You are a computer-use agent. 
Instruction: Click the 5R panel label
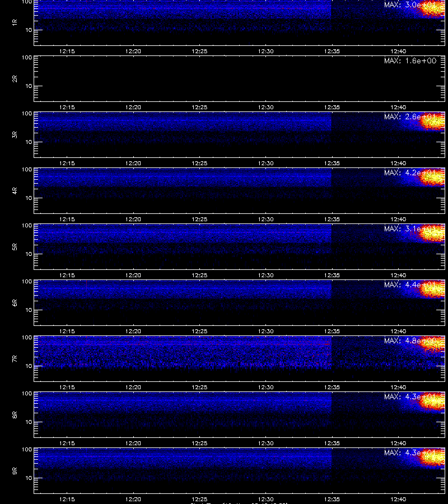click(15, 247)
